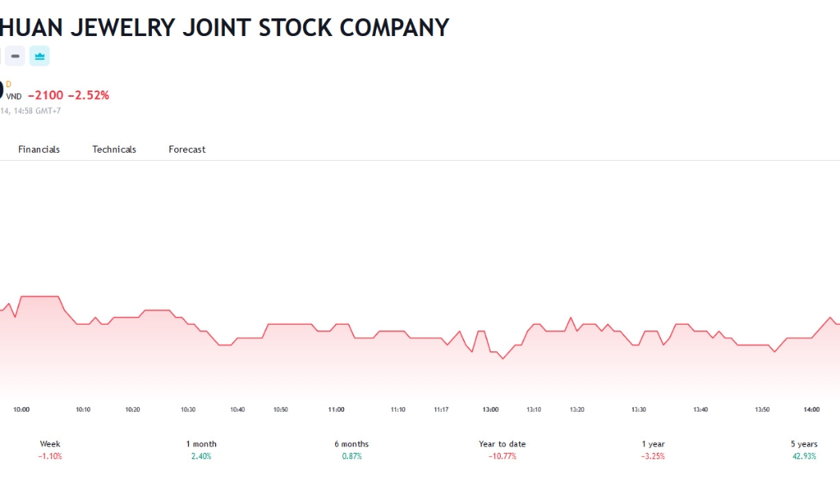Click the 13:20 time axis label

coord(577,410)
